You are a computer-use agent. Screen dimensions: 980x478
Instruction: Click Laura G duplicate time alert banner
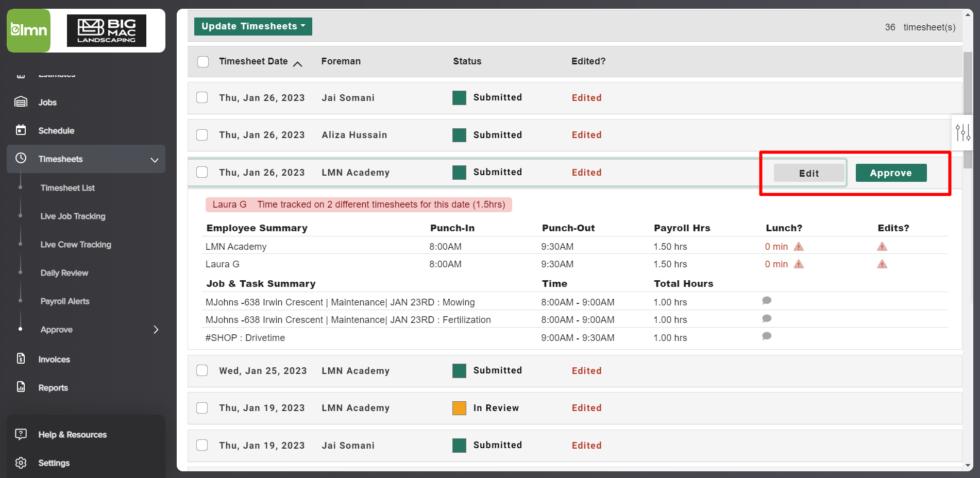pyautogui.click(x=359, y=204)
